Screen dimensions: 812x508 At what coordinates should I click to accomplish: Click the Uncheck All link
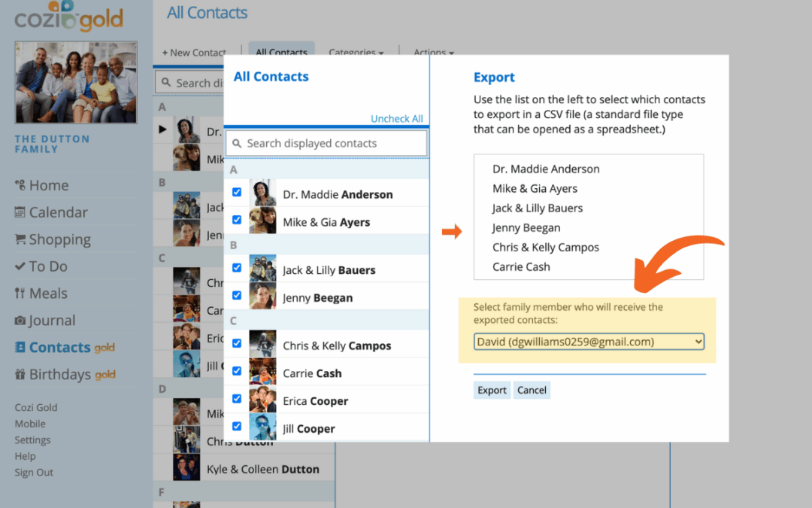pos(397,119)
